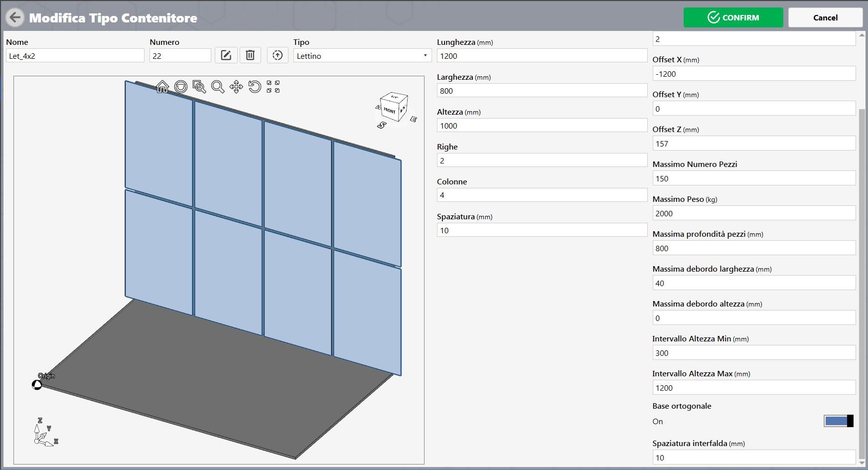Image resolution: width=868 pixels, height=470 pixels.
Task: Reset 3D view with home icon
Action: [162, 87]
